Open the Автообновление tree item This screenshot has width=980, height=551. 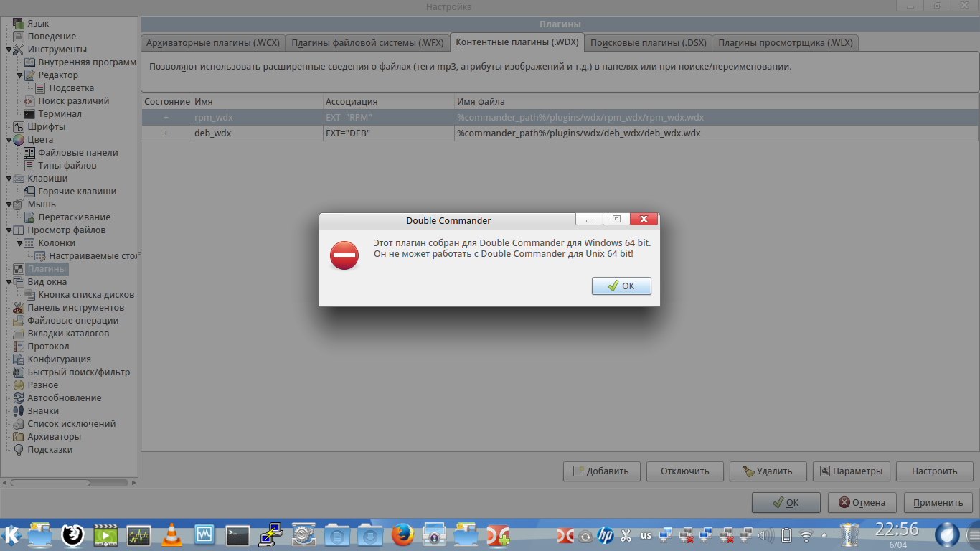click(65, 398)
